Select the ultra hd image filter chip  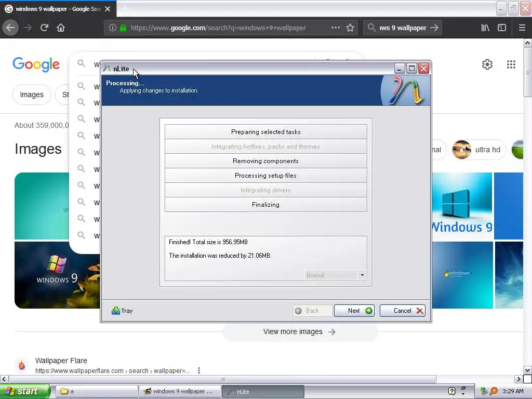478,150
